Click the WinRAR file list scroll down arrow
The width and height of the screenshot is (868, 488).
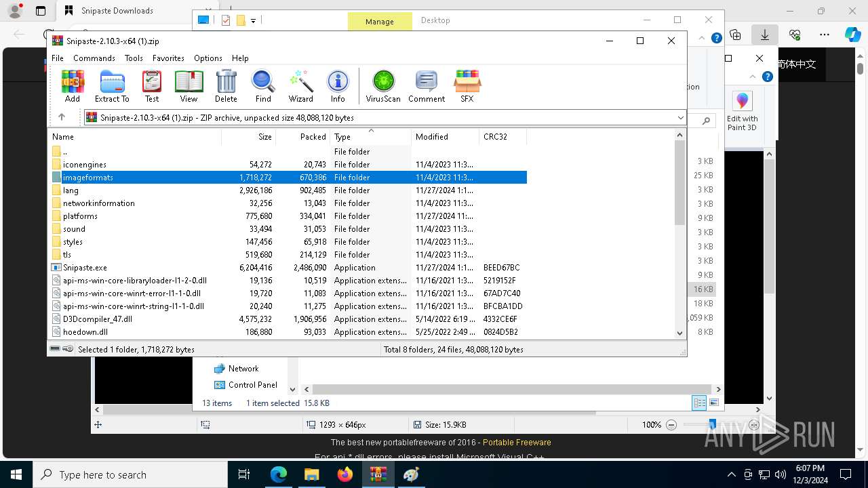click(680, 333)
